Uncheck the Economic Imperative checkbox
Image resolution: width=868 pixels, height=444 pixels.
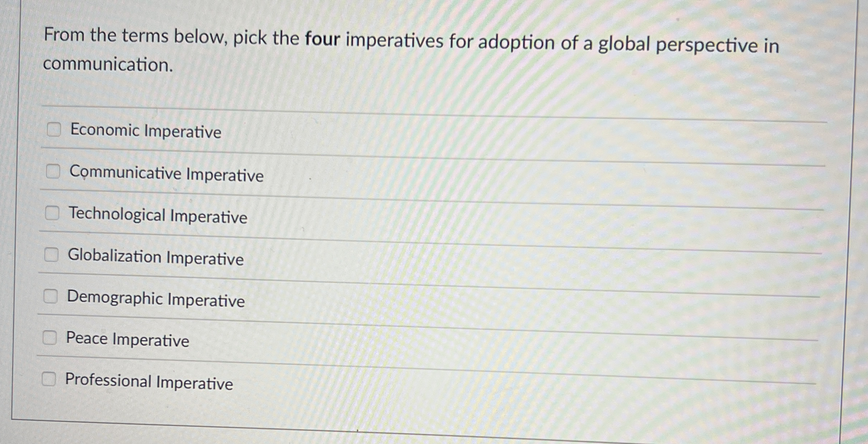[53, 129]
